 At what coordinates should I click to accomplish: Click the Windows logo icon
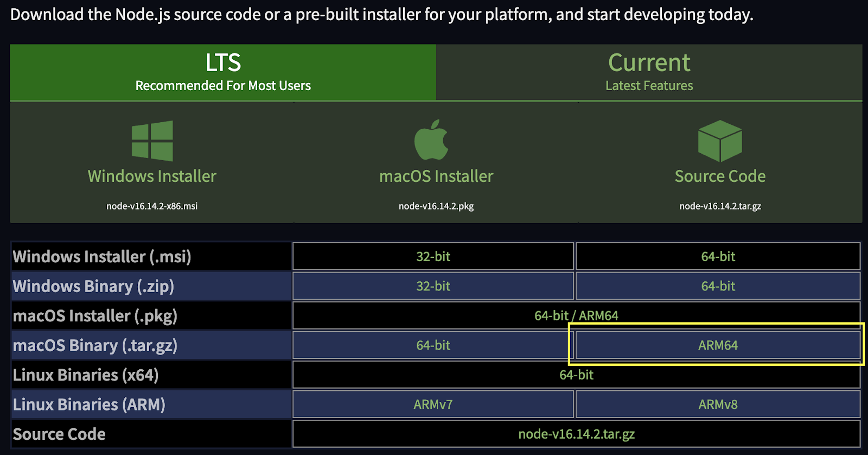pos(152,141)
